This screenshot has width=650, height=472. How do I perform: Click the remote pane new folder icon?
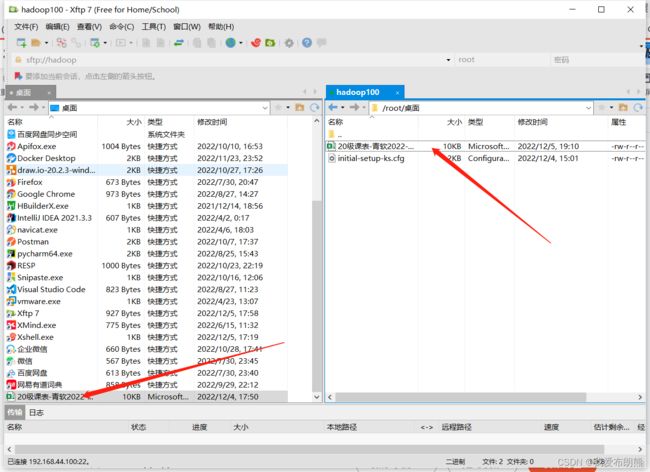[623, 108]
